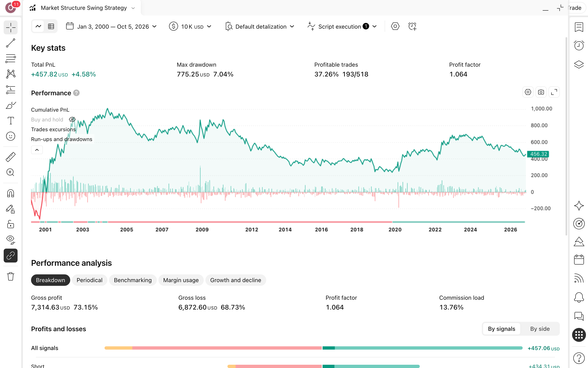Open the emoji icons tool
This screenshot has width=588, height=368.
tap(11, 136)
